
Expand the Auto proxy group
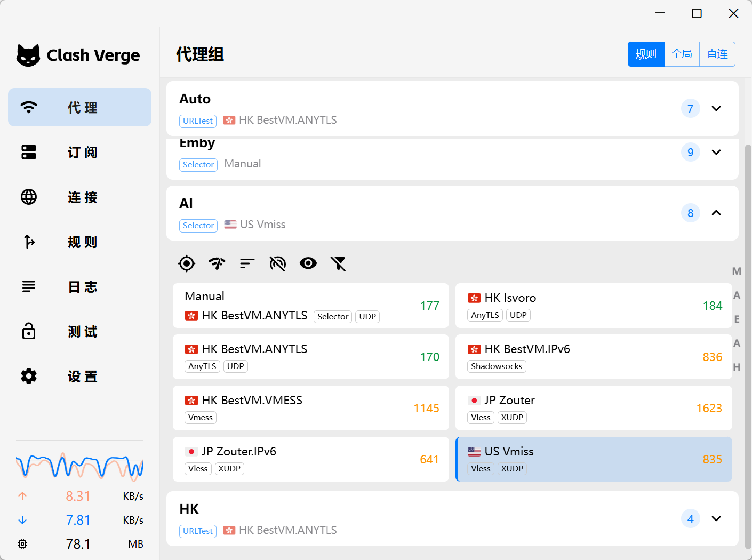[716, 108]
